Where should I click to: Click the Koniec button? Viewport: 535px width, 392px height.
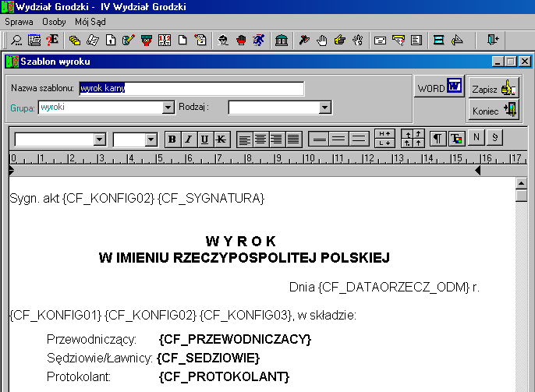[x=494, y=110]
